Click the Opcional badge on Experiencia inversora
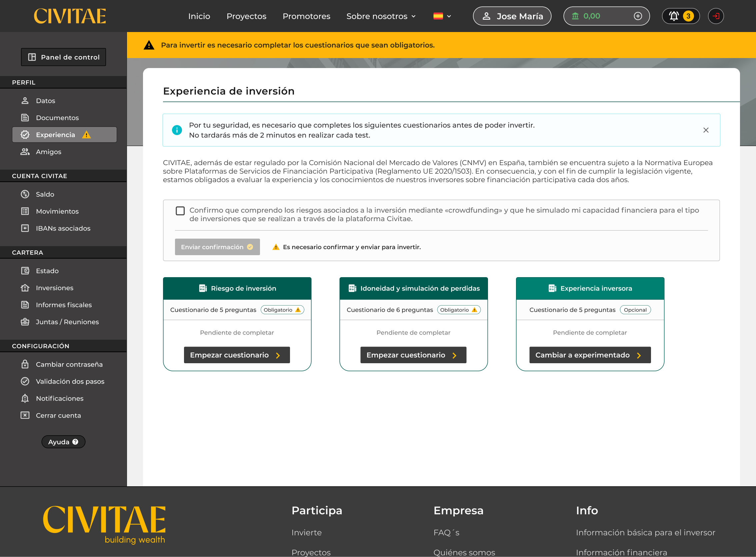 pos(635,310)
